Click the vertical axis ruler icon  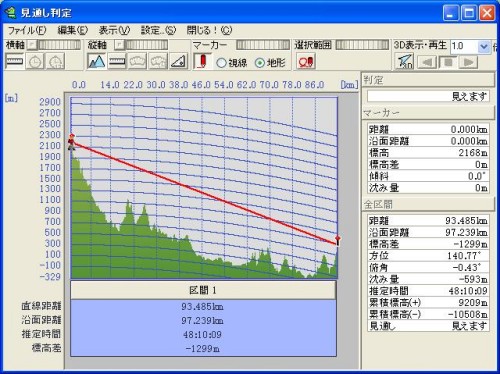click(x=117, y=61)
